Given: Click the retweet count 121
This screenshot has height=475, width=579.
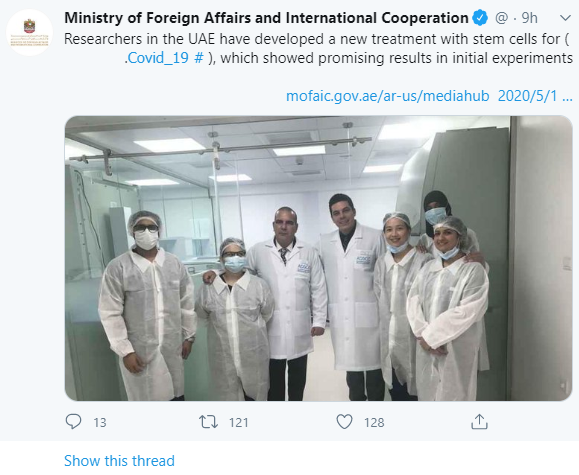Looking at the screenshot, I should (x=239, y=422).
